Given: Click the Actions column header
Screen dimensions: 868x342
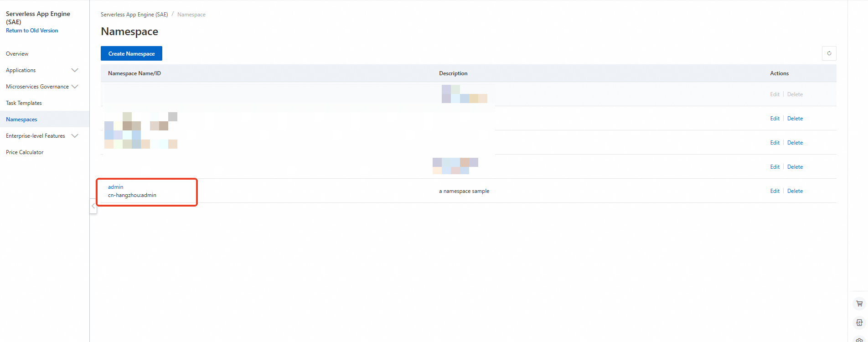Looking at the screenshot, I should click(779, 73).
